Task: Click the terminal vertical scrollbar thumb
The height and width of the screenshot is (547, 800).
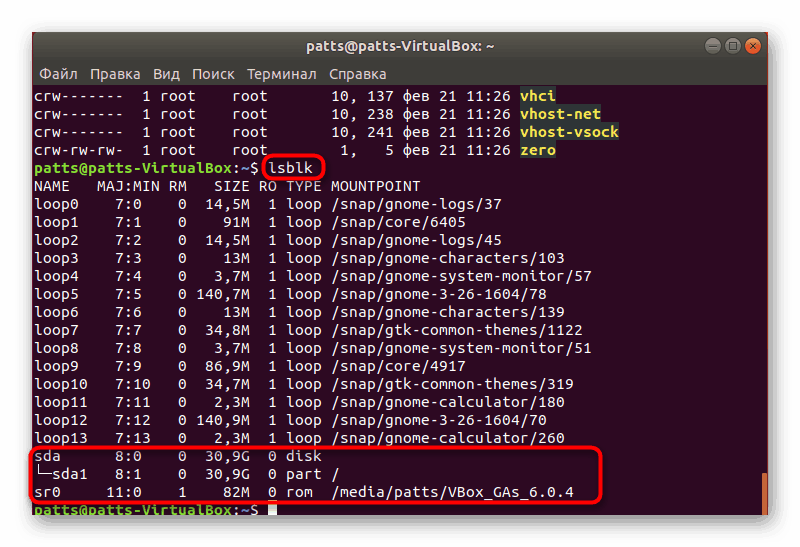Action: pos(764,494)
